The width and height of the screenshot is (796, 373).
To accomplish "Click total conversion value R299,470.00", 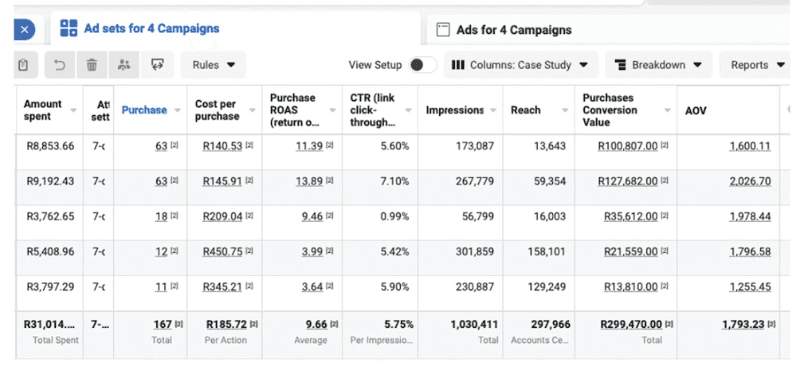I will coord(631,324).
